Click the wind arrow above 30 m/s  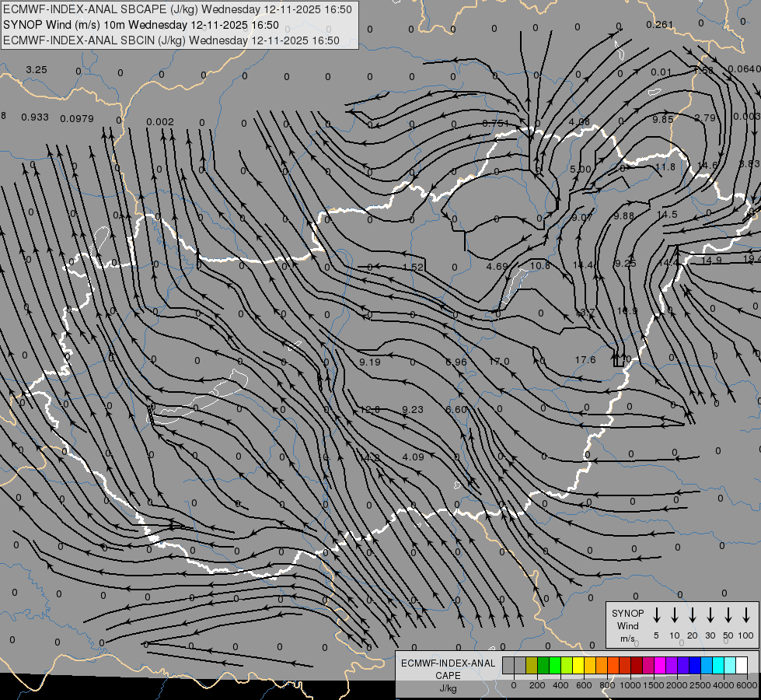point(710,614)
